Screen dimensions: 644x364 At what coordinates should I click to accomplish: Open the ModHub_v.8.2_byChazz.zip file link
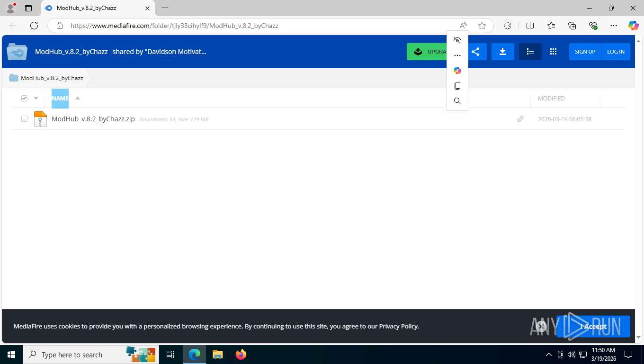(x=93, y=119)
